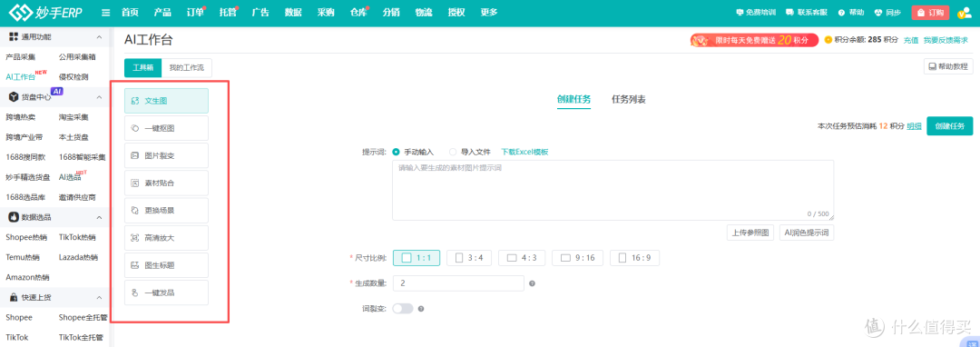Select the 更换场景 tool

[x=166, y=211]
